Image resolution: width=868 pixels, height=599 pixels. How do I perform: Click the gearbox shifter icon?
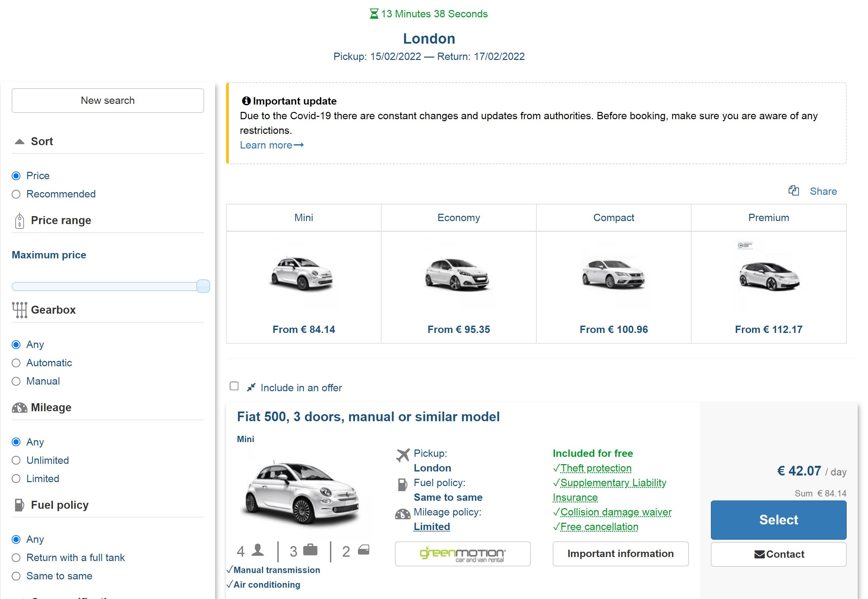(20, 310)
